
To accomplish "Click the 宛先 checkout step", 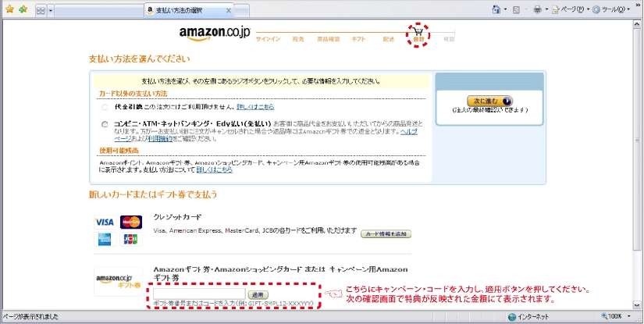I will (x=298, y=39).
